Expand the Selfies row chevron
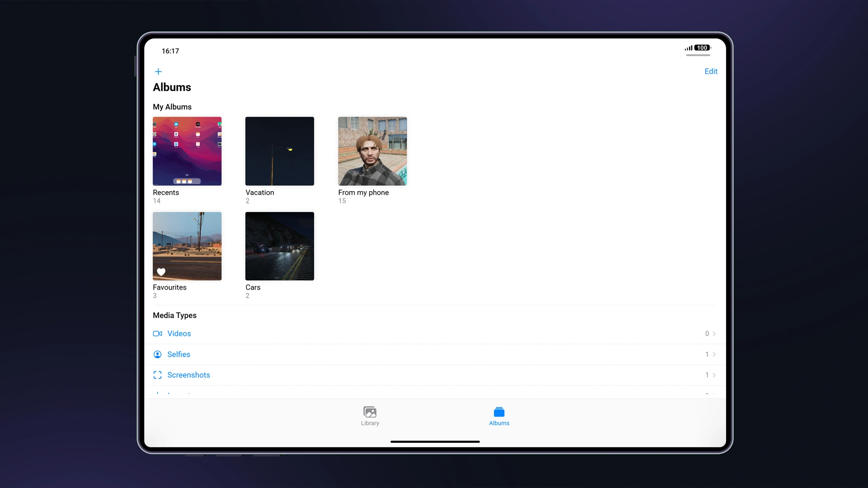This screenshot has width=868, height=488. click(x=714, y=354)
